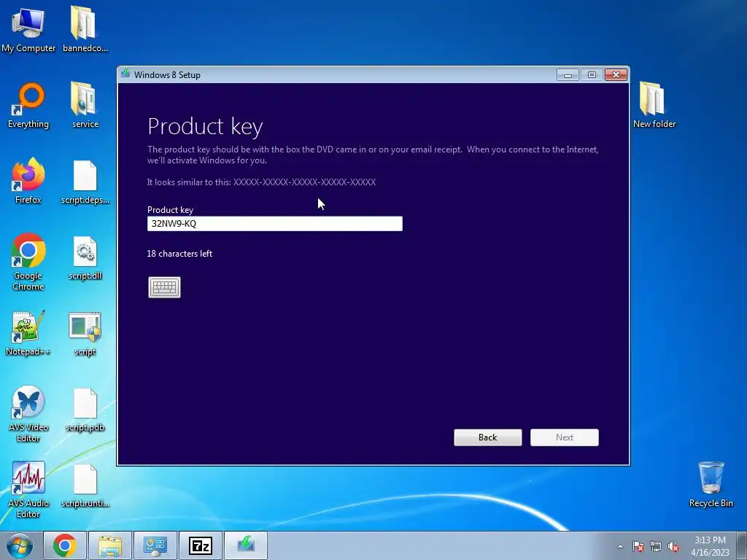This screenshot has width=747, height=560.
Task: Select the AVS Audio Editor shortcut
Action: (28, 489)
